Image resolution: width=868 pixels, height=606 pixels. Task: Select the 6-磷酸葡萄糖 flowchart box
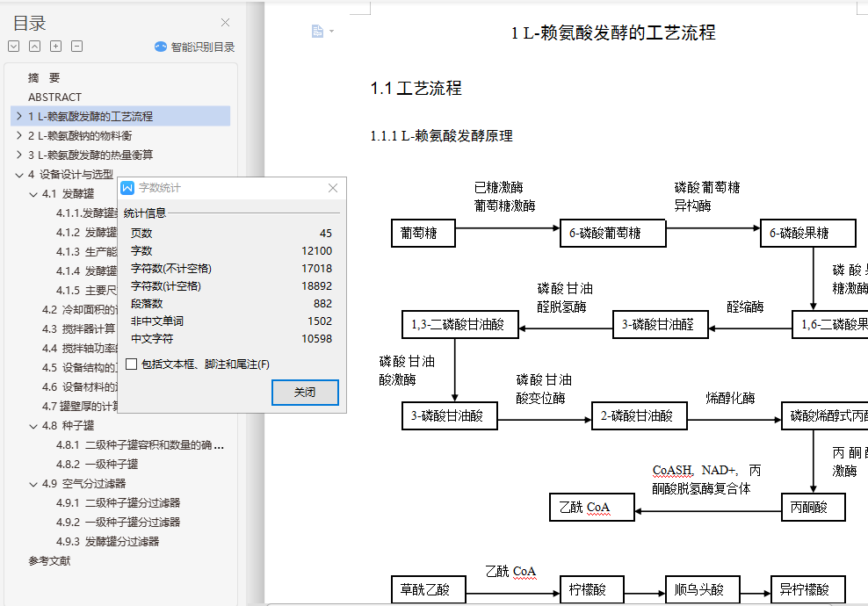tap(613, 233)
